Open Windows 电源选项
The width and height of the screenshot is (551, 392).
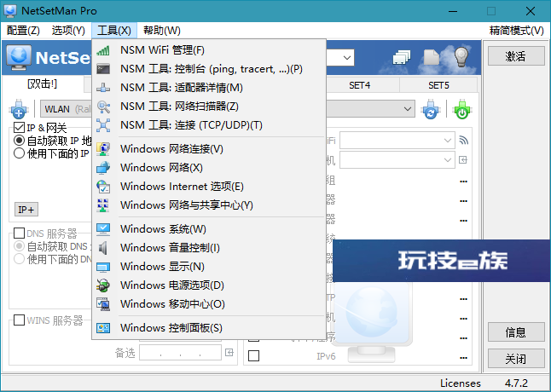(x=209, y=285)
